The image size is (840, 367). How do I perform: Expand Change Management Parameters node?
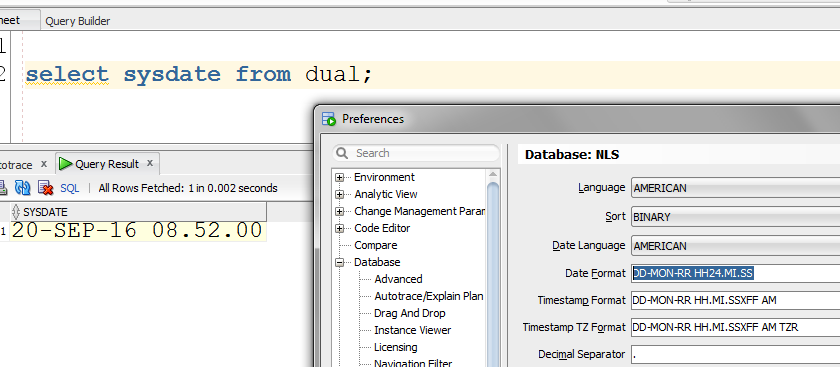(x=340, y=212)
